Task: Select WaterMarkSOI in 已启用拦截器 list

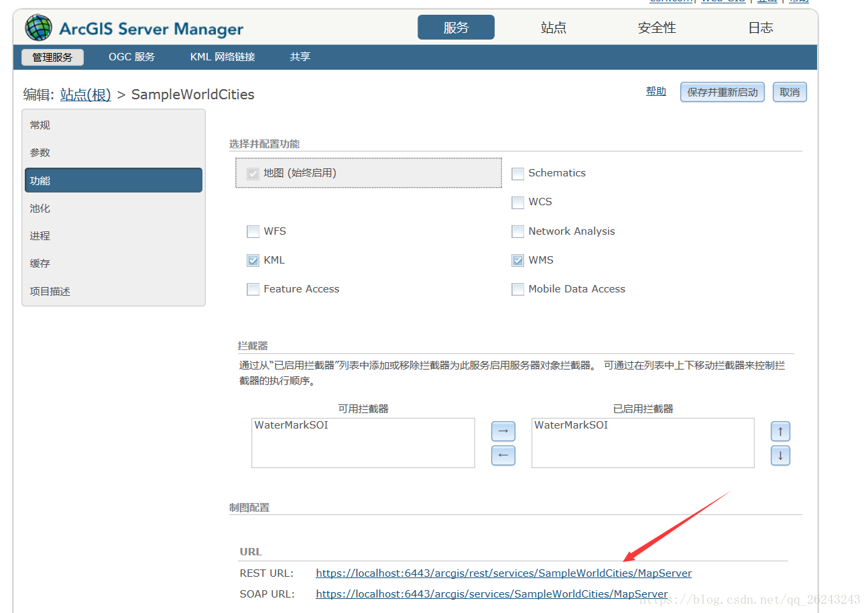Action: [x=571, y=425]
